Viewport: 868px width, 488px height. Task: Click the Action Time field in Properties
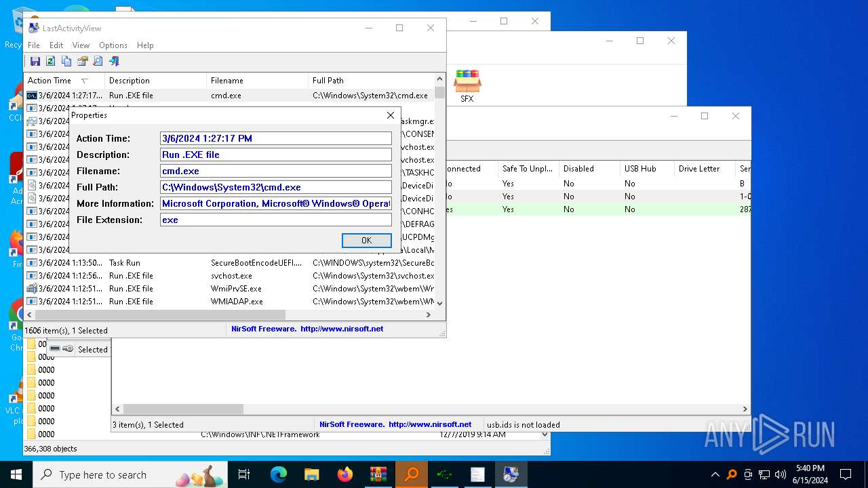pyautogui.click(x=276, y=138)
